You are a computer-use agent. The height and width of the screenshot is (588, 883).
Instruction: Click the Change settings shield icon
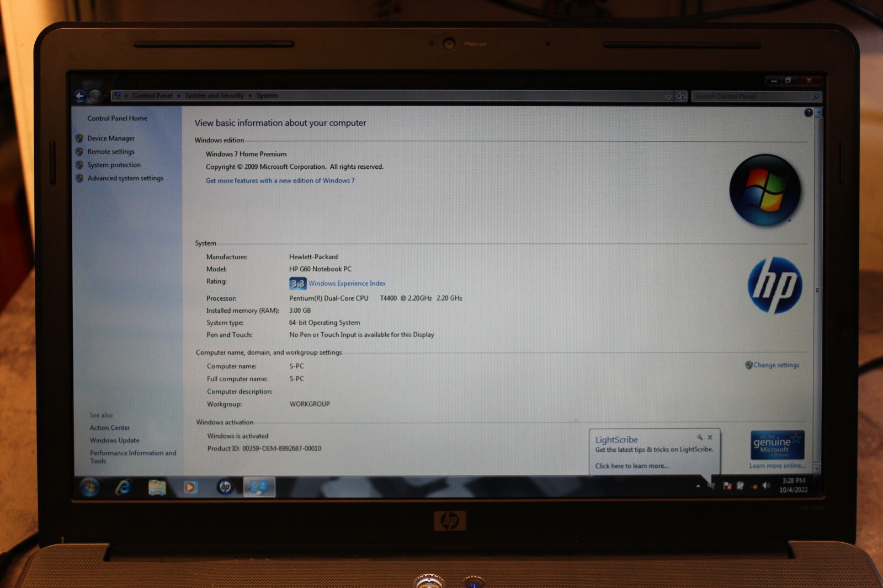(x=749, y=365)
